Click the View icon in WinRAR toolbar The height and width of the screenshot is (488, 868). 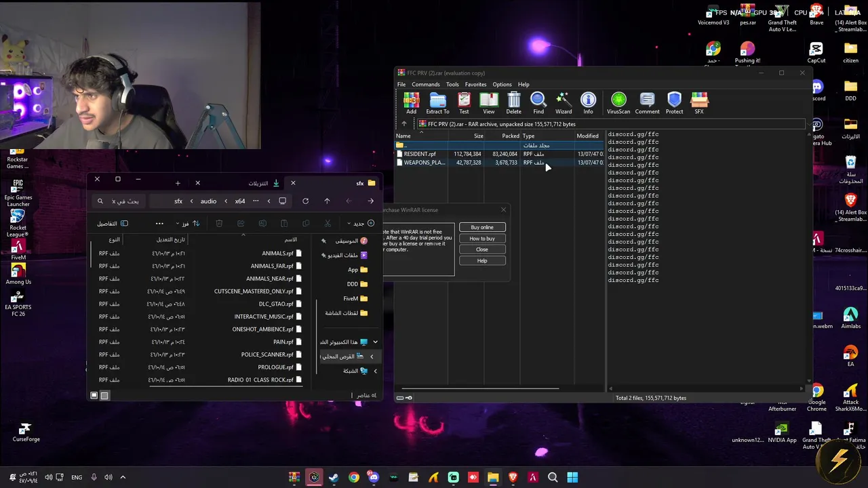coord(488,103)
